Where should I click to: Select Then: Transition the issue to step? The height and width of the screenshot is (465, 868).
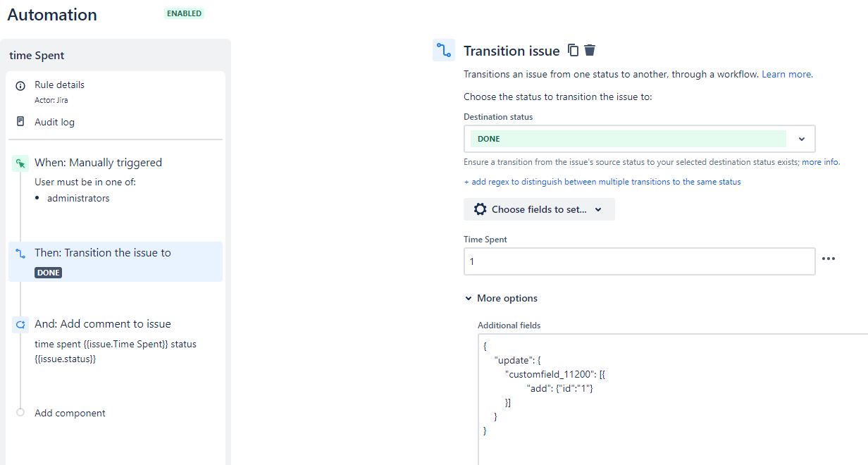116,262
